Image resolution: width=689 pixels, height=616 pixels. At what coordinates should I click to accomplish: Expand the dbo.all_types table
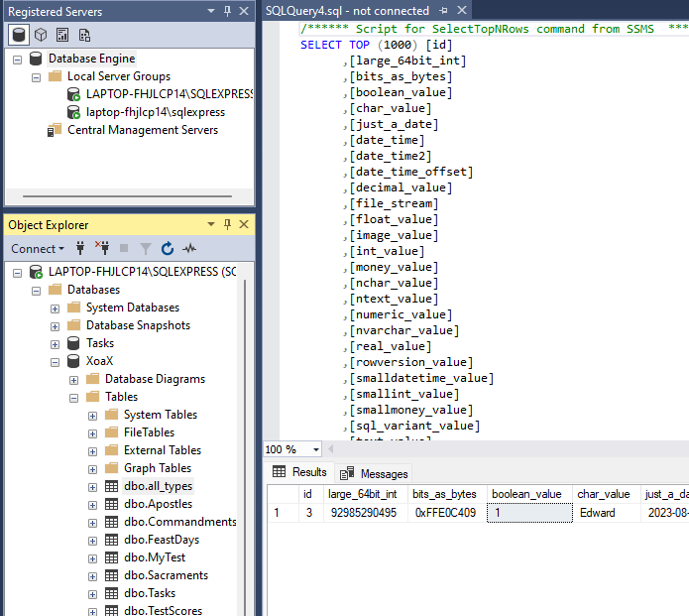click(x=93, y=488)
